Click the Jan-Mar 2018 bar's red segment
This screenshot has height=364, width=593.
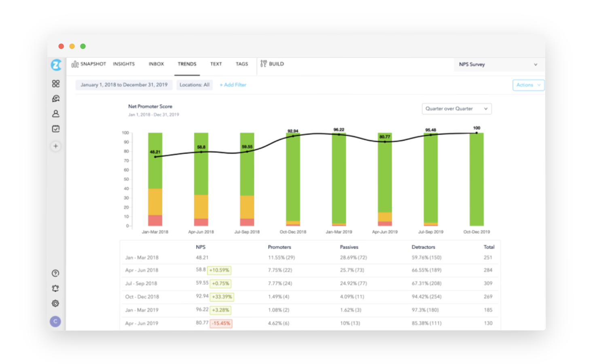pos(155,220)
